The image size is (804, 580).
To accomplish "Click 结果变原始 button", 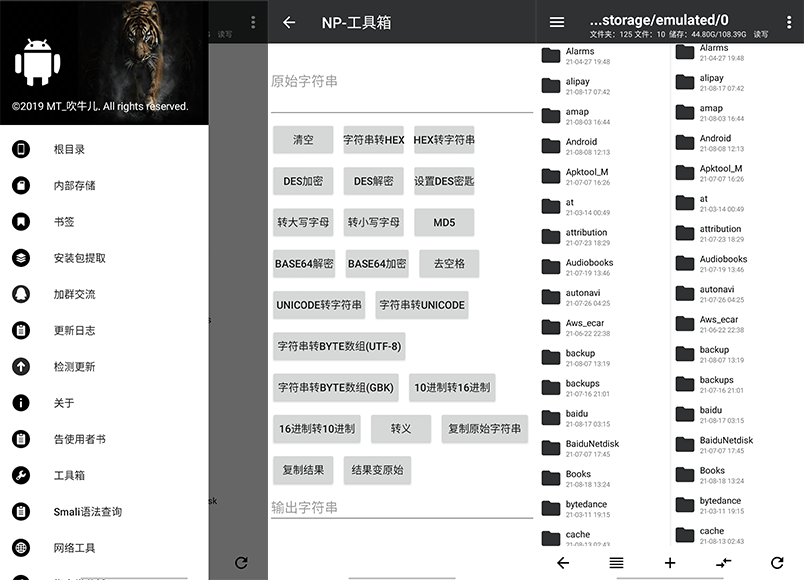I will pos(377,470).
